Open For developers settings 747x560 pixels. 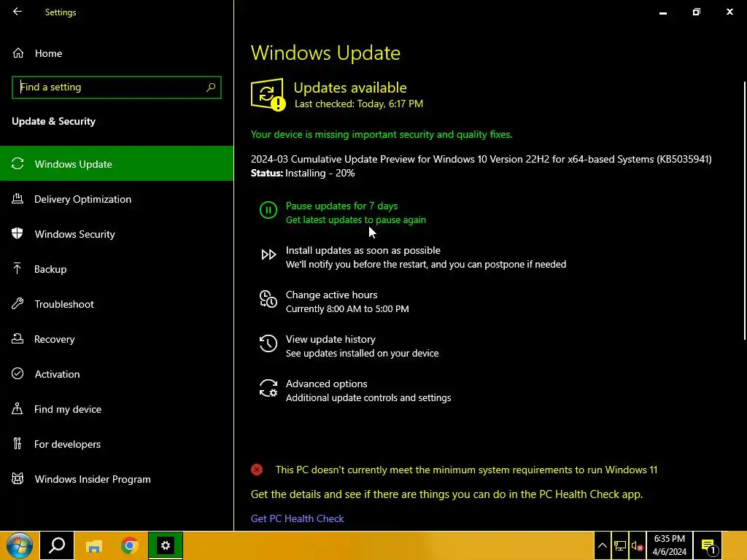click(x=117, y=444)
